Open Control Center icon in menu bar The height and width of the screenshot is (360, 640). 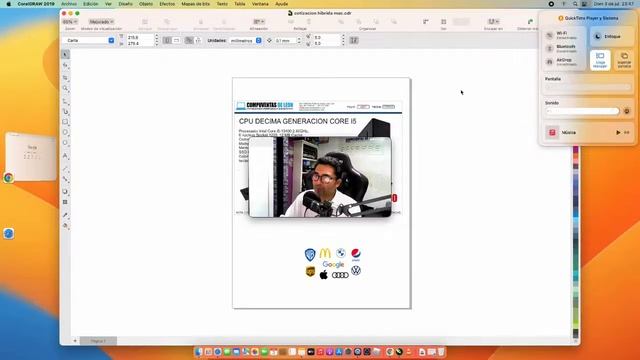(x=584, y=4)
